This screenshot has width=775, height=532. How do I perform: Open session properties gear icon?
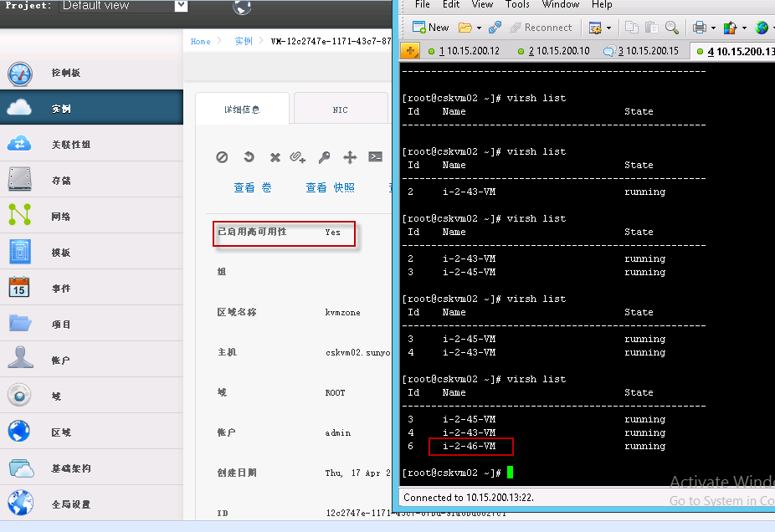coord(595,28)
